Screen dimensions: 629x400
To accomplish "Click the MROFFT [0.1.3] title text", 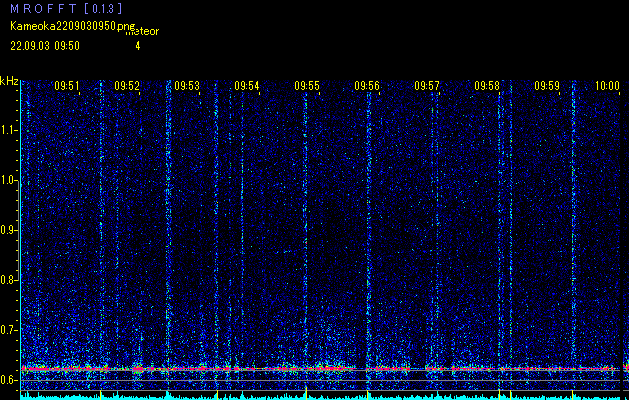I will point(67,8).
